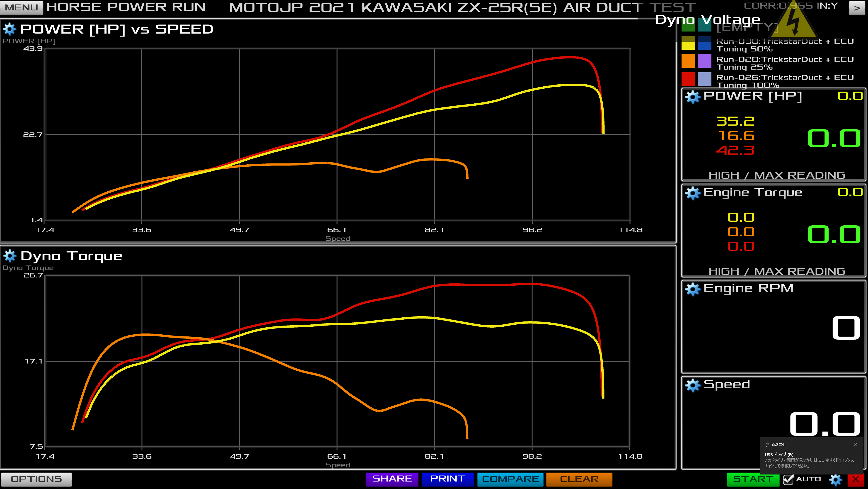Click gear icon on POWER [HP] gauge panel

point(693,97)
